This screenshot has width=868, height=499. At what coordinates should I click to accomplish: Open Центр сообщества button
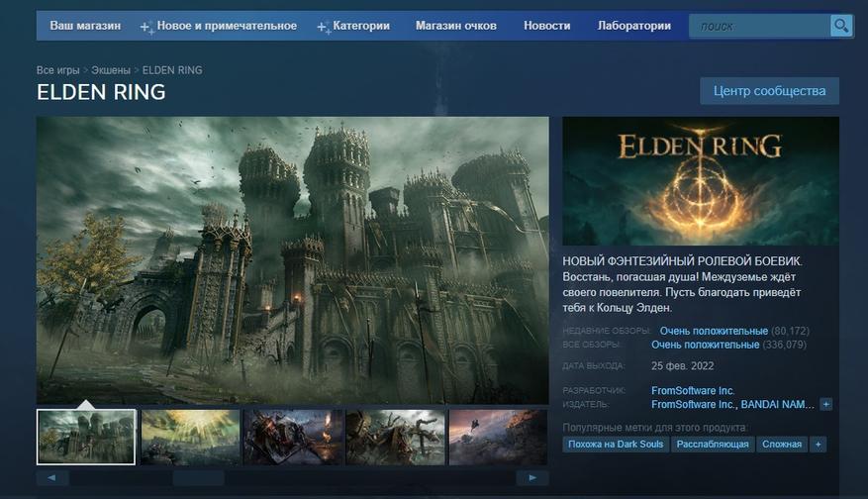(x=769, y=91)
